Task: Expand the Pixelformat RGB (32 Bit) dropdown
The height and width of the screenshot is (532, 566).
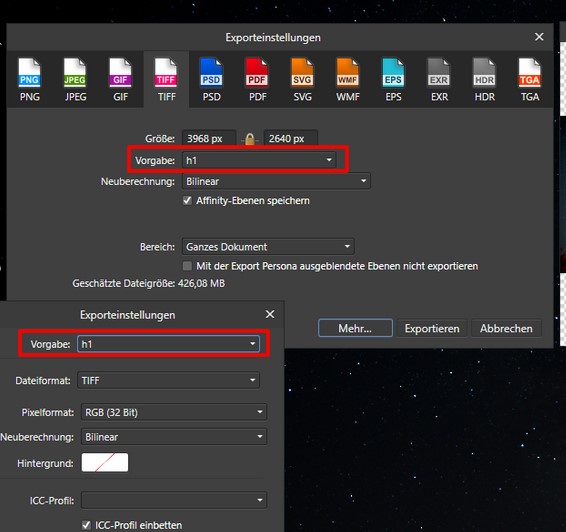Action: click(x=174, y=412)
